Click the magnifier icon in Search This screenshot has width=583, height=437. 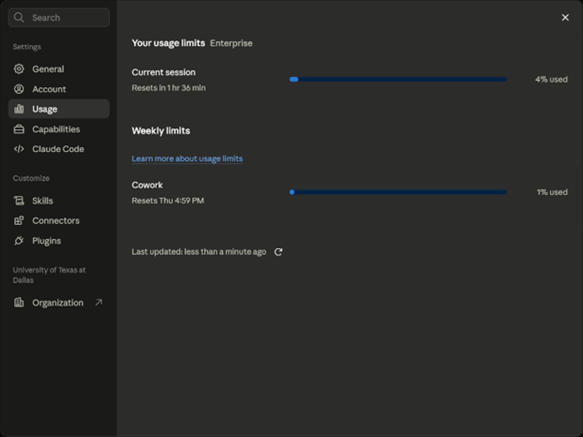19,17
